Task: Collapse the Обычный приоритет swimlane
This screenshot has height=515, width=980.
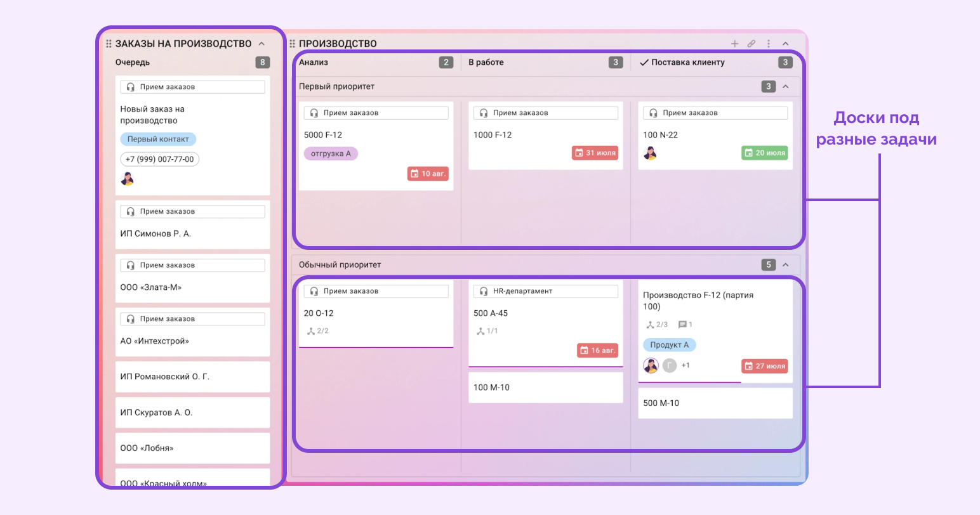Action: (x=786, y=265)
